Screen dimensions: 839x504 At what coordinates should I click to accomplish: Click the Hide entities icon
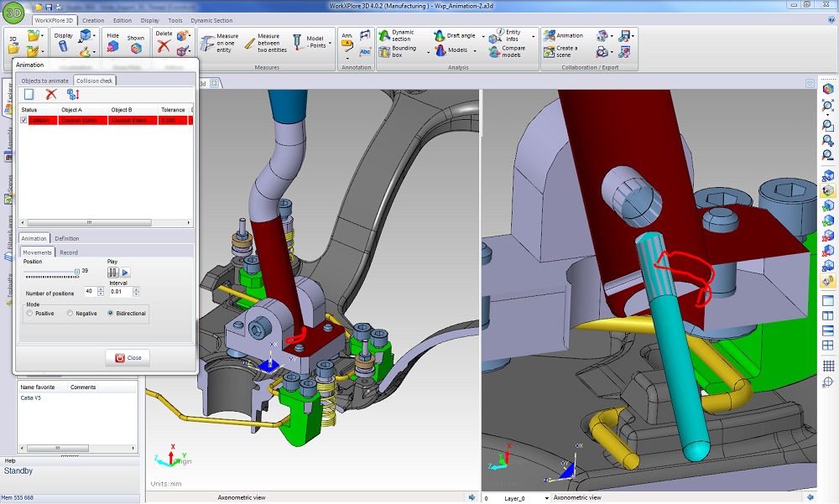pos(112,47)
